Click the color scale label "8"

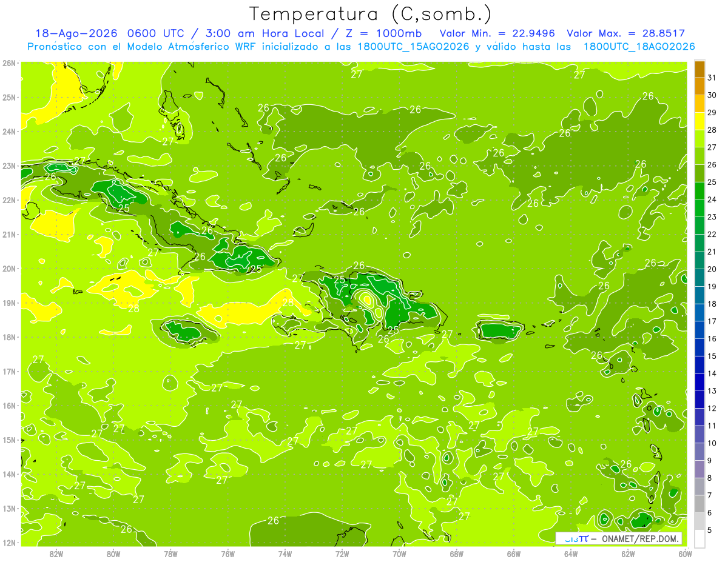coord(709,478)
